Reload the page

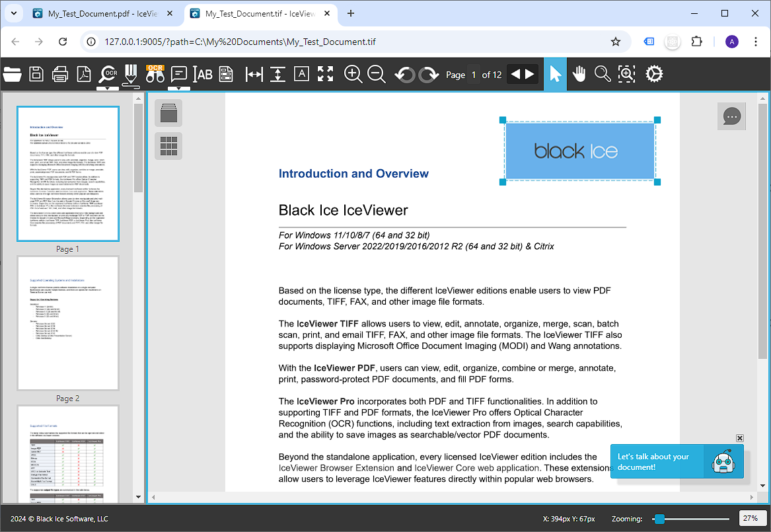63,42
